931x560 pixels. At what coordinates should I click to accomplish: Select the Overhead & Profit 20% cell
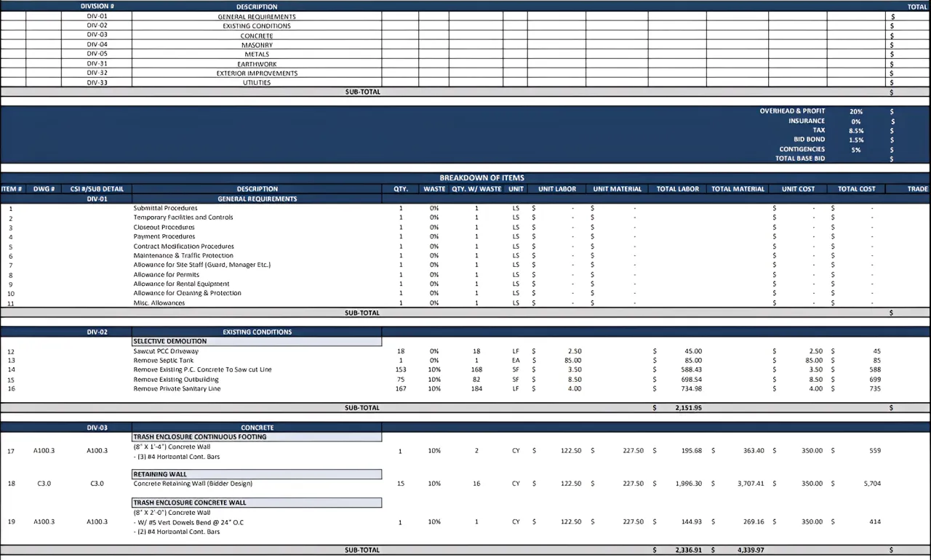855,111
